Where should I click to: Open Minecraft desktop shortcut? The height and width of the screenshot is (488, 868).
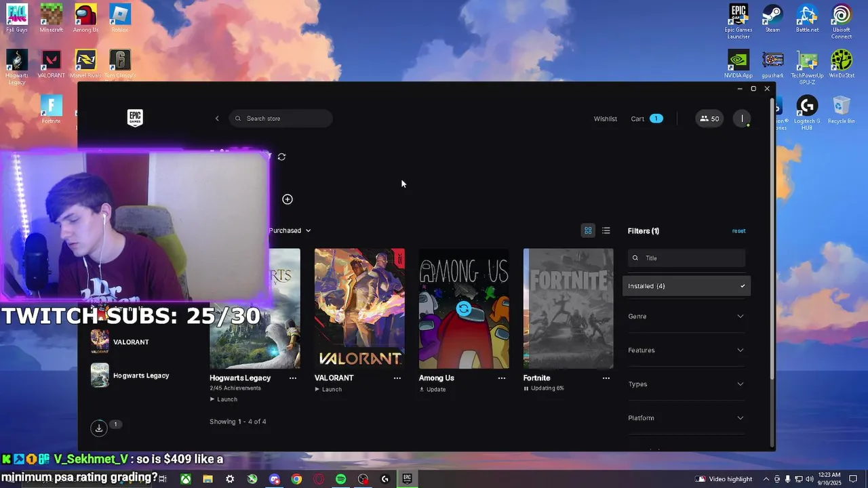click(x=51, y=18)
